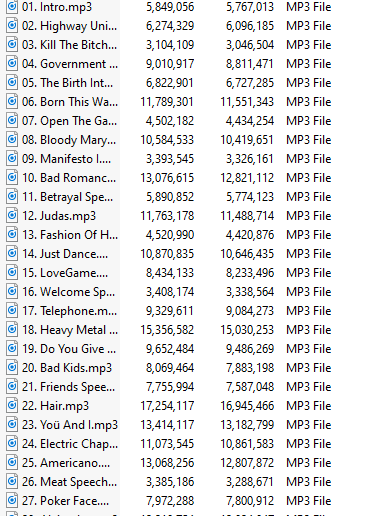Select the file 27. Poker Face....
The height and width of the screenshot is (516, 390).
[65, 501]
